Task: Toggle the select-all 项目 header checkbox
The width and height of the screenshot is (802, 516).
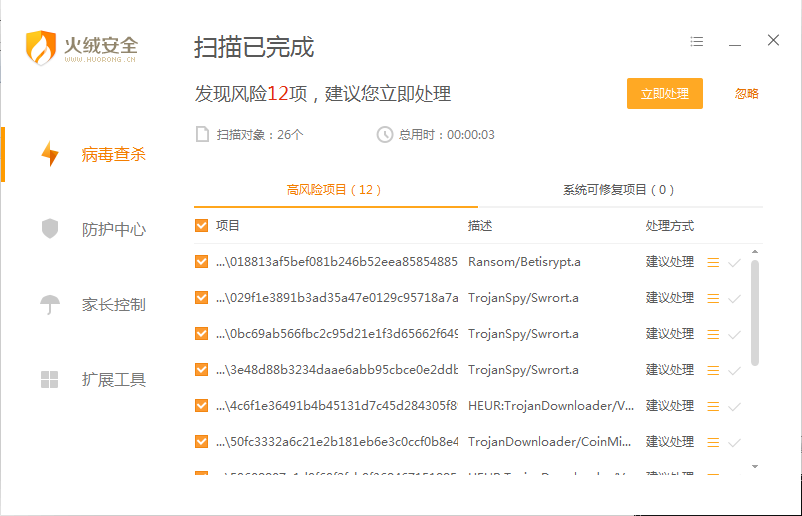Action: (202, 226)
